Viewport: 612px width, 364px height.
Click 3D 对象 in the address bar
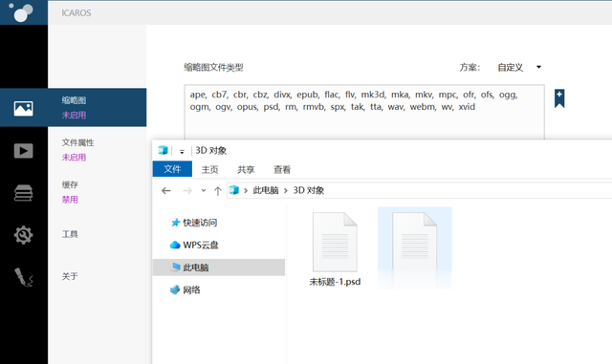tap(309, 190)
